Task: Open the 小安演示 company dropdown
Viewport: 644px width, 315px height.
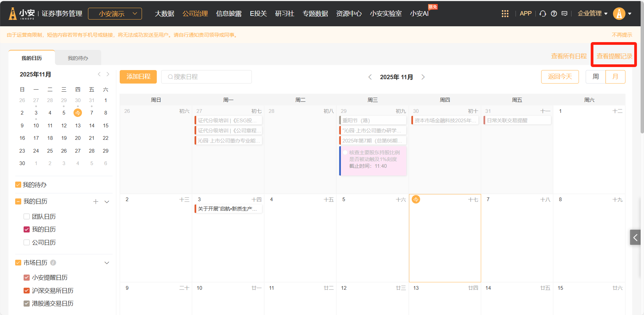Action: point(115,13)
